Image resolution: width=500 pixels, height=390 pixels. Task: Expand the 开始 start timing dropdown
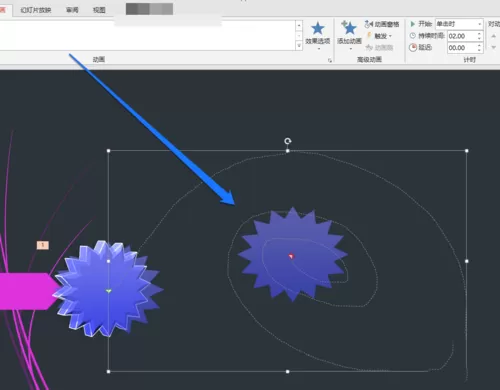pyautogui.click(x=479, y=24)
